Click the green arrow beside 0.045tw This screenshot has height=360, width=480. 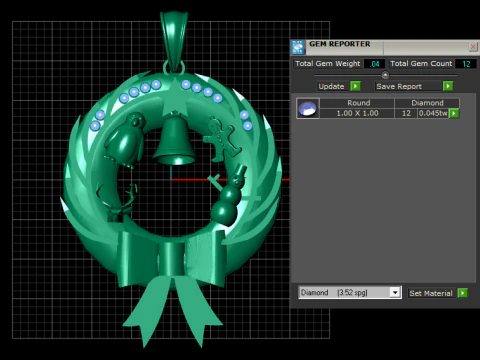click(454, 114)
